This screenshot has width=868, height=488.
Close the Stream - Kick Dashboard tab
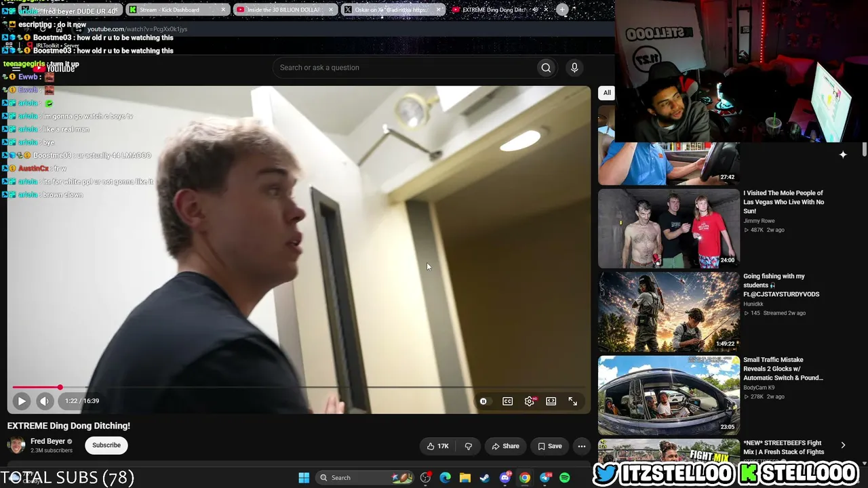tap(223, 10)
